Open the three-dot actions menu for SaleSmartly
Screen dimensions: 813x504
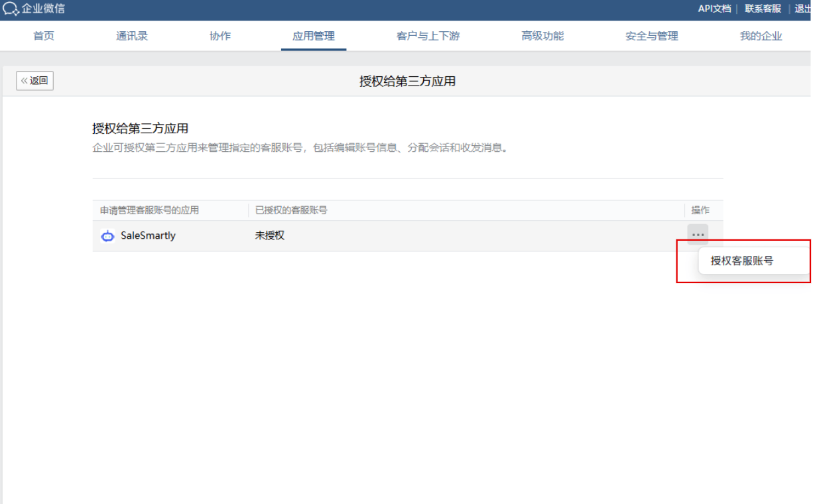tap(698, 235)
